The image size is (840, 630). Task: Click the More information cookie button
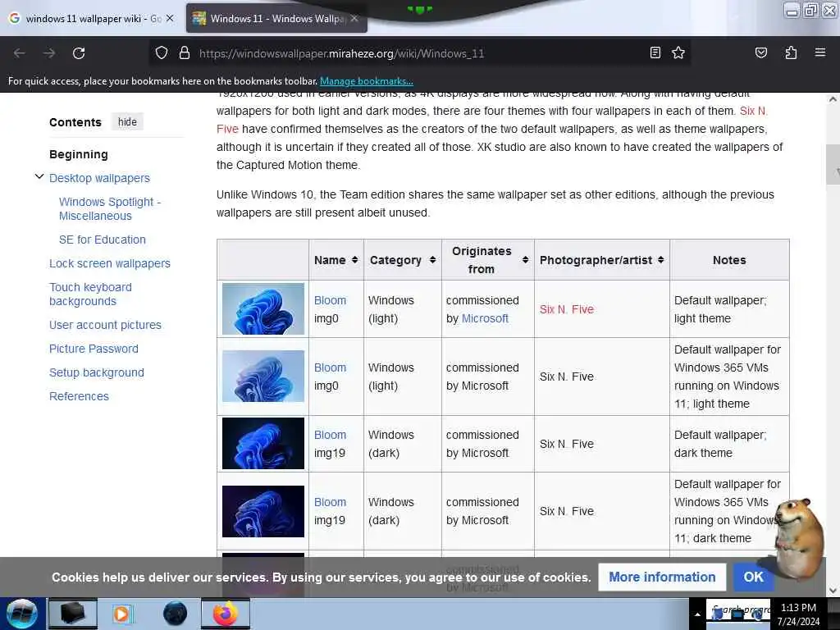(662, 577)
